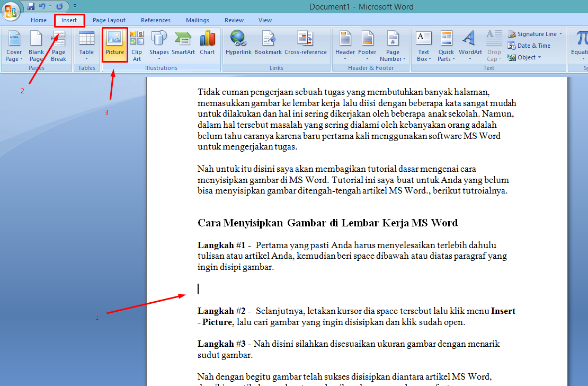588x386 pixels.
Task: Insert a Page Break
Action: 58,46
